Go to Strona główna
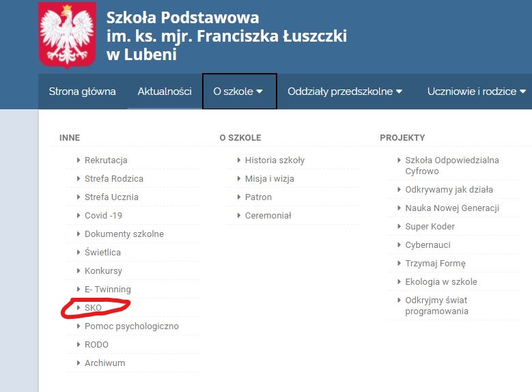The image size is (532, 392). click(x=82, y=92)
